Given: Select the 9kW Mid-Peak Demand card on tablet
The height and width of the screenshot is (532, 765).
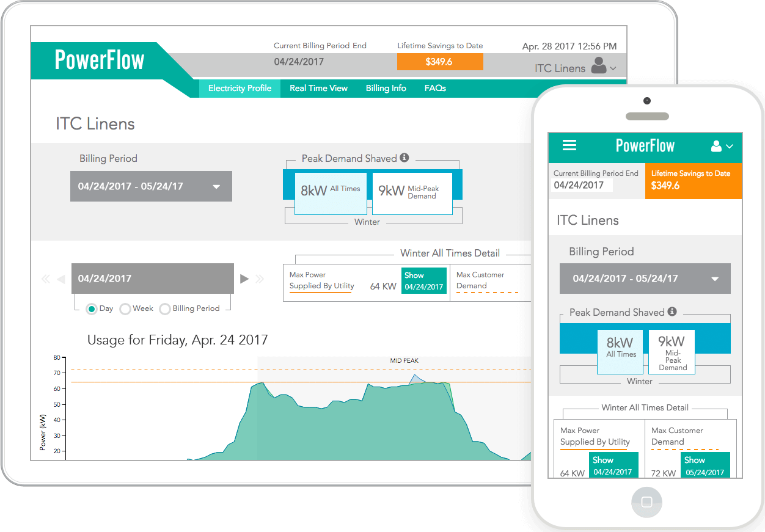Looking at the screenshot, I should pos(412,193).
